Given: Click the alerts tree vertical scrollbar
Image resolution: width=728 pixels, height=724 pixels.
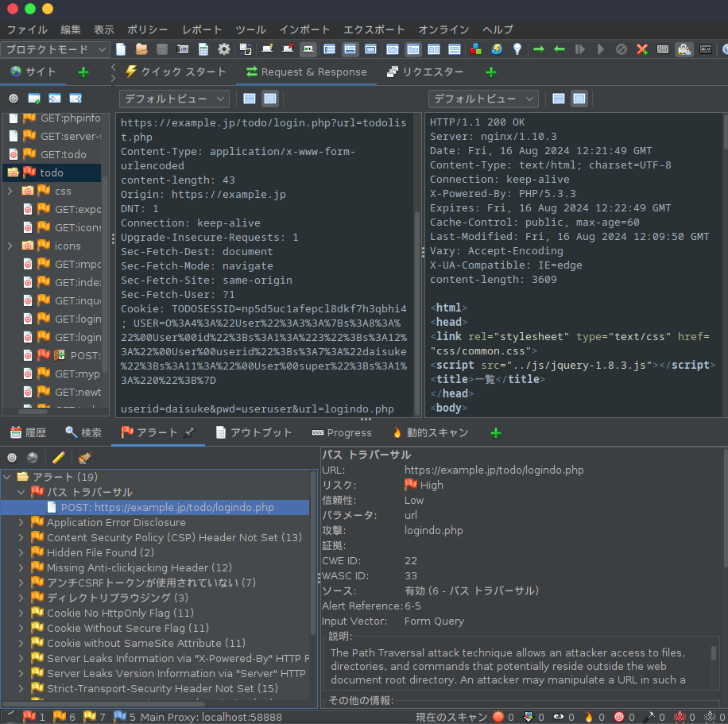Looking at the screenshot, I should [313, 552].
